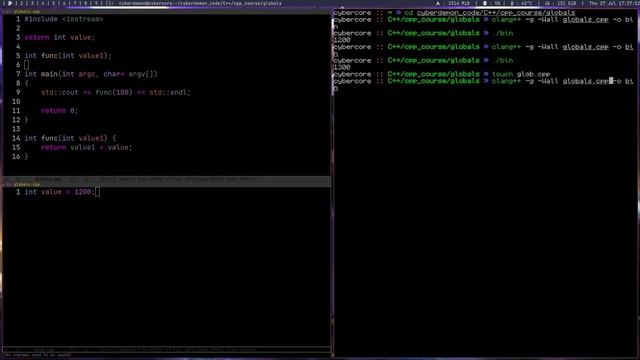Image resolution: width=640 pixels, height=360 pixels.
Task: Click the first './bin' command in terminal
Action: point(502,33)
